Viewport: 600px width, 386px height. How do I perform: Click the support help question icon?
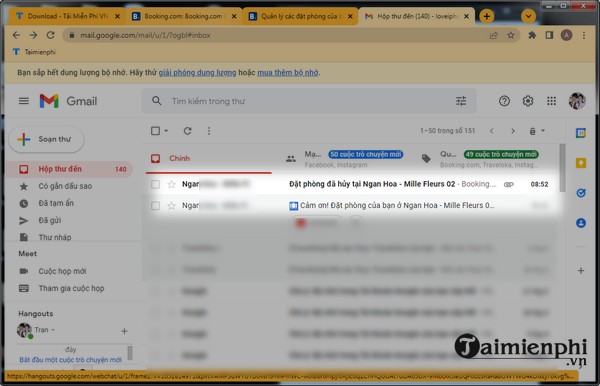click(x=504, y=101)
